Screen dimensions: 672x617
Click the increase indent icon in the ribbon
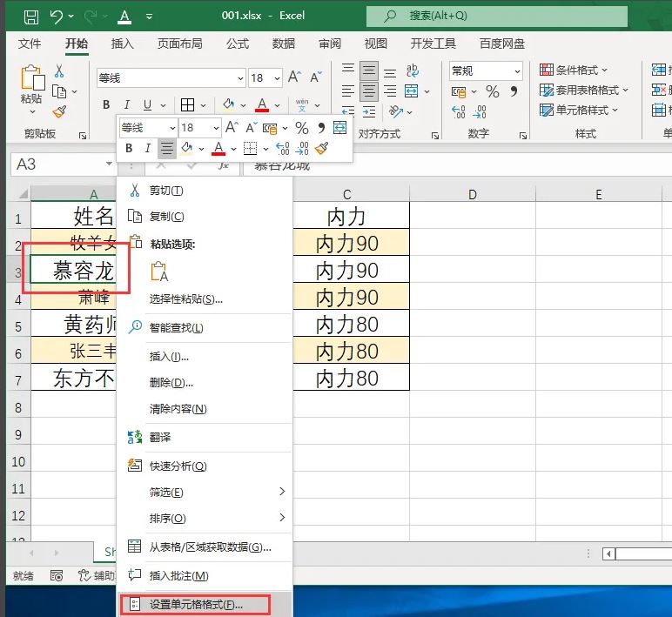[368, 112]
